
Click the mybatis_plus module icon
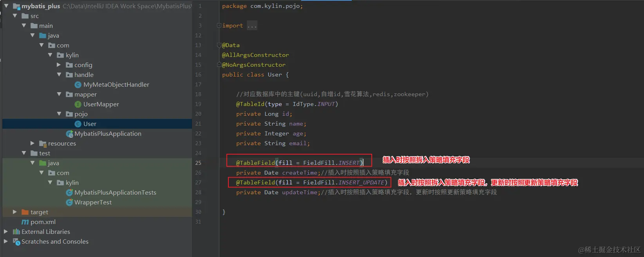(16, 6)
